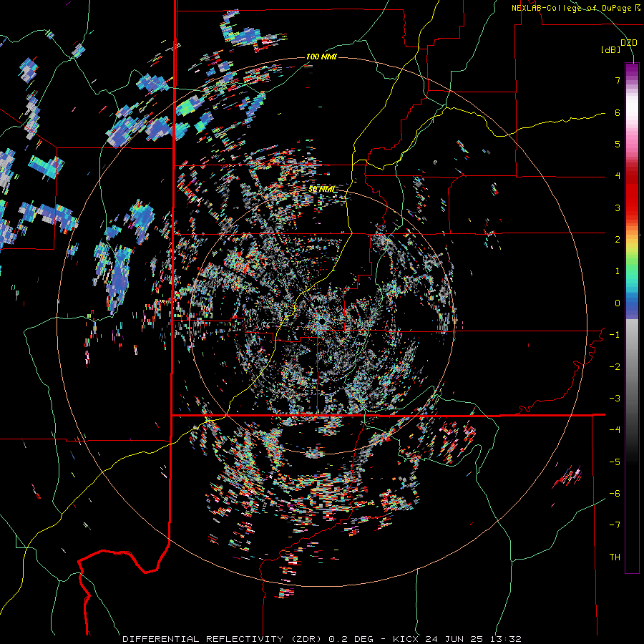Click the 7 value on the dB scale
This screenshot has height=644, width=644.
pyautogui.click(x=618, y=80)
